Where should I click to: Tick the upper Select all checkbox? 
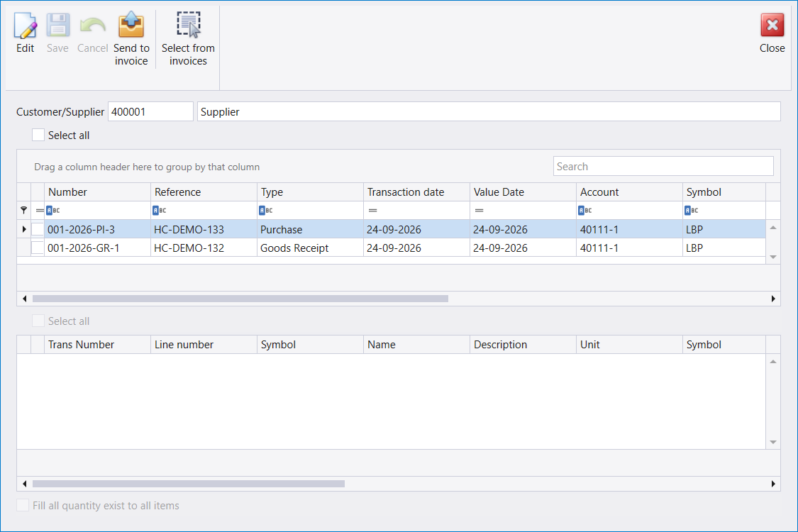(38, 135)
